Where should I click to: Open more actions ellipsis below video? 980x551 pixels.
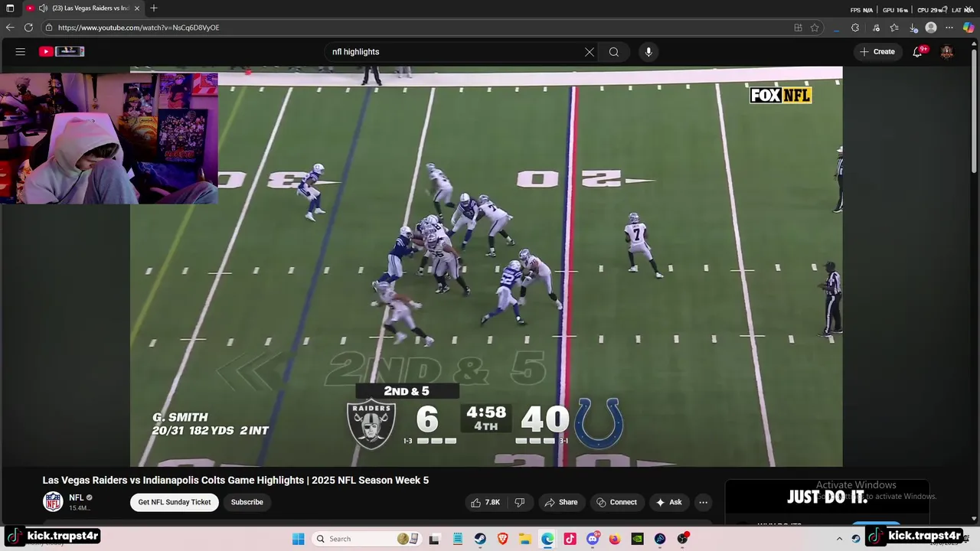pos(703,502)
